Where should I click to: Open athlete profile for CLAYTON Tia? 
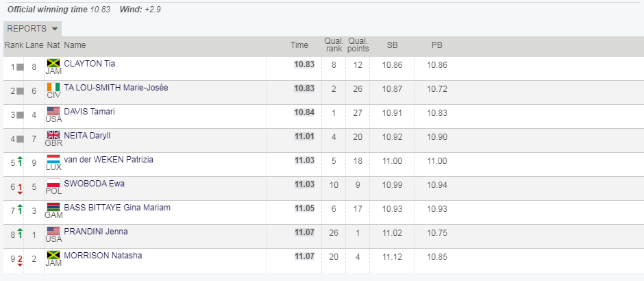[x=90, y=64]
